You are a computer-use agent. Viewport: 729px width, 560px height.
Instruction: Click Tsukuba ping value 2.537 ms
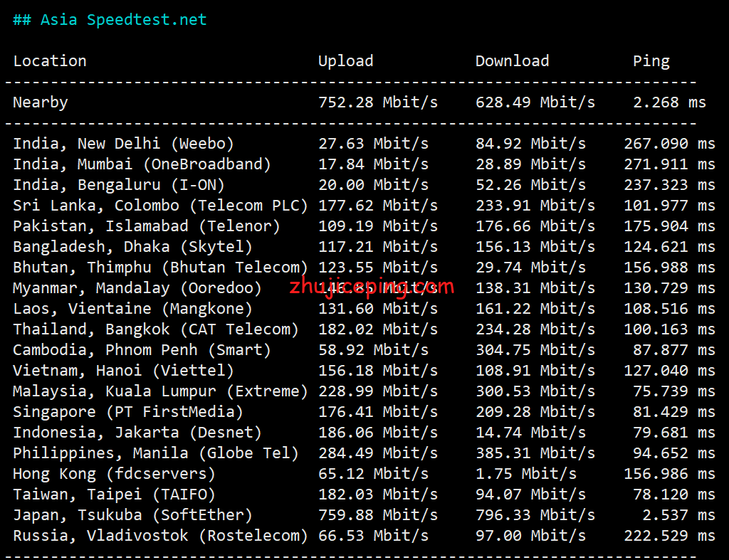pos(678,515)
